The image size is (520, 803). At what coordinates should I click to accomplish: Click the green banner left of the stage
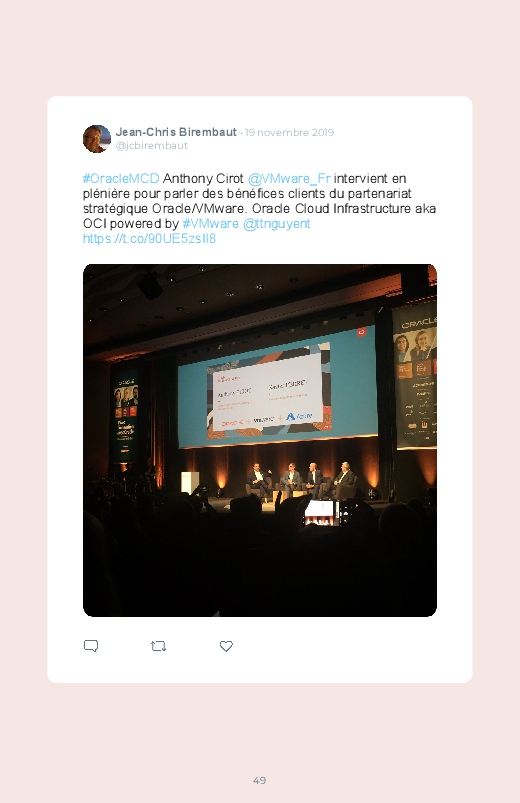(126, 416)
